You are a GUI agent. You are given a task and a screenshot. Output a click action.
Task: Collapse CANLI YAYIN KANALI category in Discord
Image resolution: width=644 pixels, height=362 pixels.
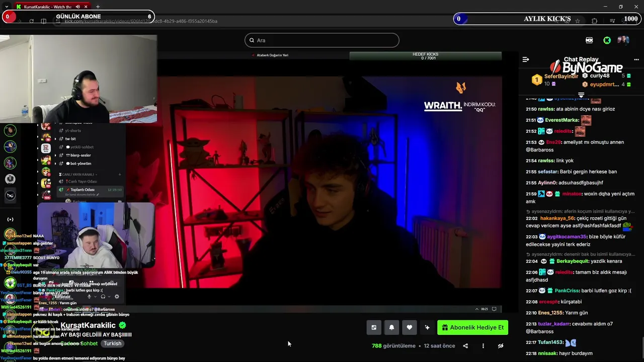[x=79, y=174]
